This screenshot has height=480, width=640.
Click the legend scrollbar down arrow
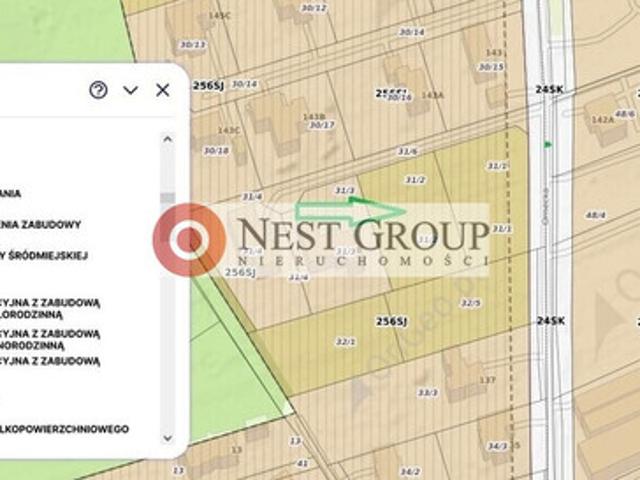pyautogui.click(x=167, y=438)
